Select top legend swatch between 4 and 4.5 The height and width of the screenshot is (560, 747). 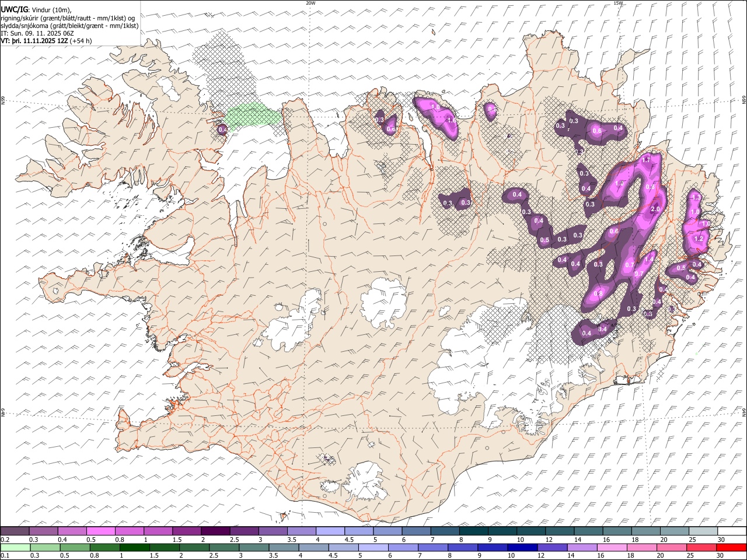coord(330,531)
